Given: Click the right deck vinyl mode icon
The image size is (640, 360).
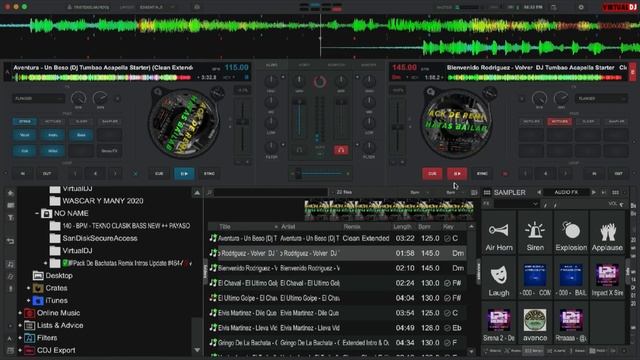Looking at the screenshot, I should 430,92.
